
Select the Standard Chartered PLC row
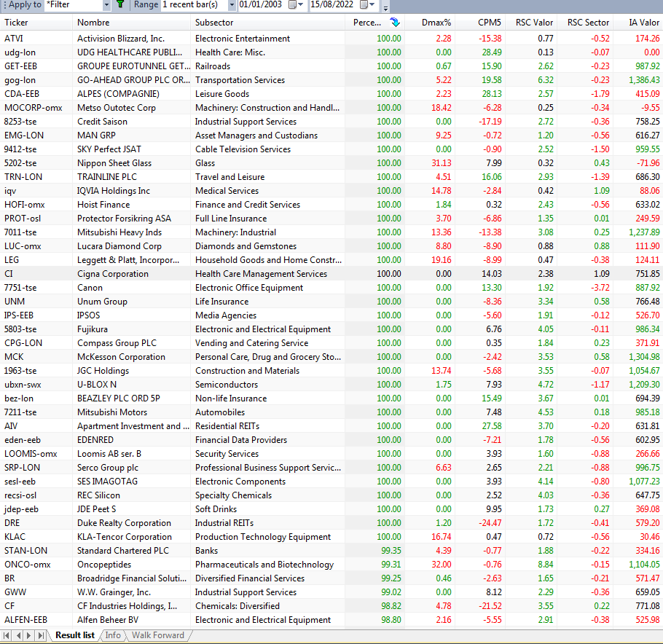pyautogui.click(x=331, y=551)
